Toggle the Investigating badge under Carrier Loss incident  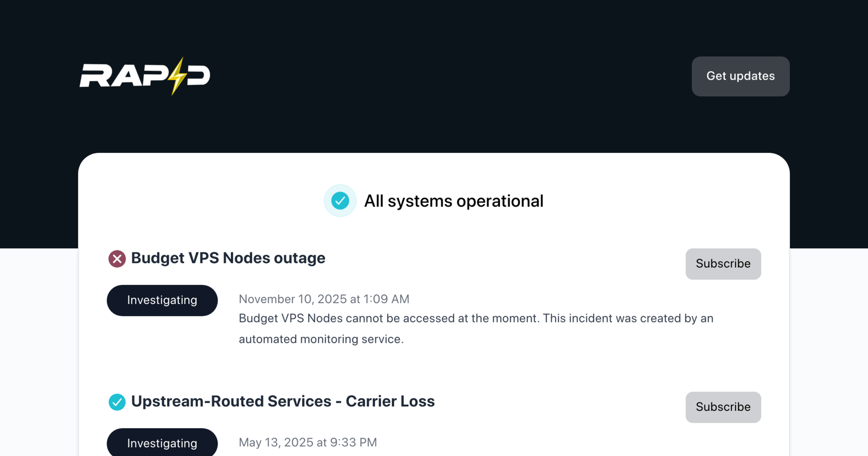click(162, 443)
